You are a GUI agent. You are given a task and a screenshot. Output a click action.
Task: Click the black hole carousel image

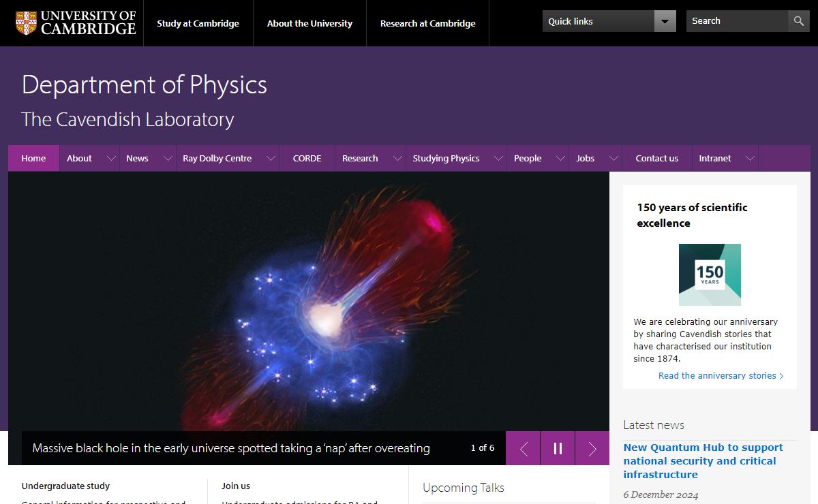(309, 301)
